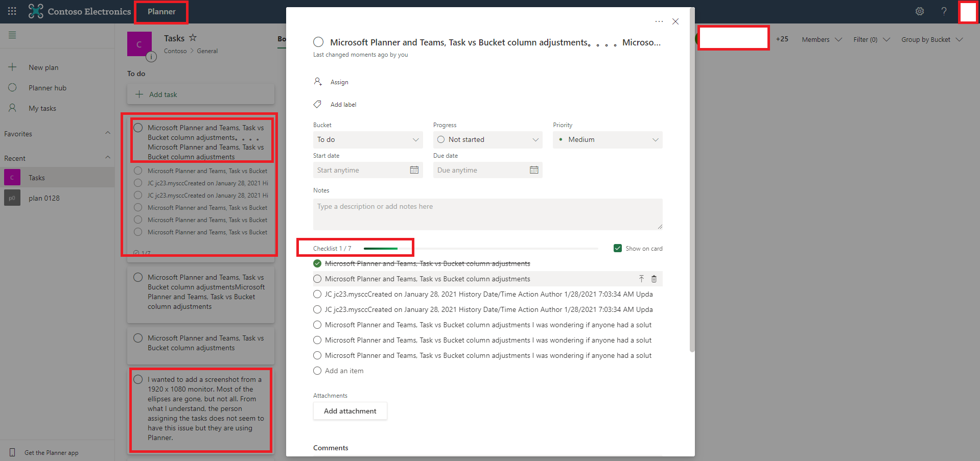Delete a checklist item with the trash icon
Screen dimensions: 980x461
(654, 279)
